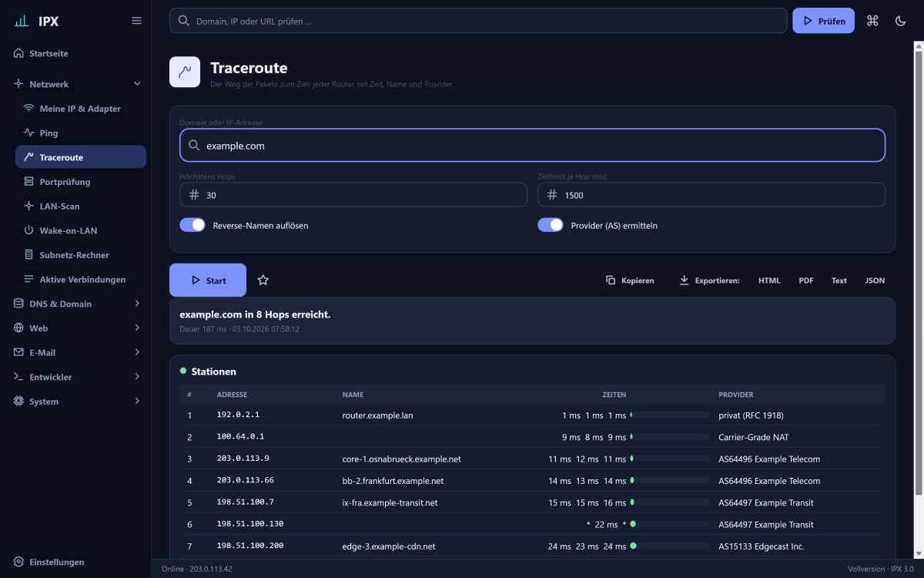This screenshot has width=924, height=578.
Task: Open Subnetz-Rechner tool
Action: 81,255
